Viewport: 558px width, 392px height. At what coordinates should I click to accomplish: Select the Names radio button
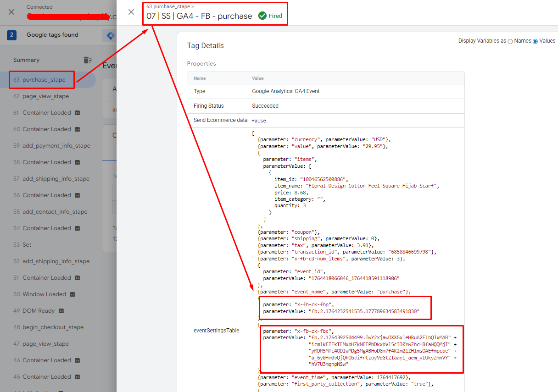point(510,41)
